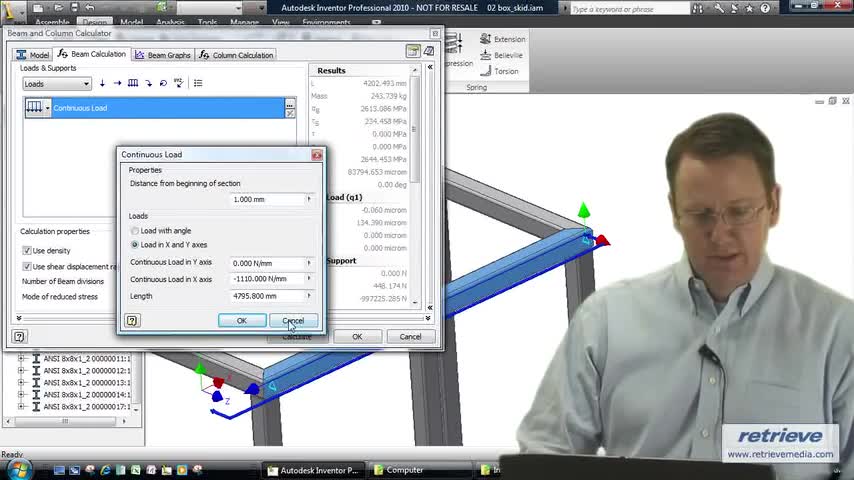Viewport: 854px width, 480px height.
Task: Click Cancel in Beam and Column Calculator
Action: pyautogui.click(x=411, y=337)
